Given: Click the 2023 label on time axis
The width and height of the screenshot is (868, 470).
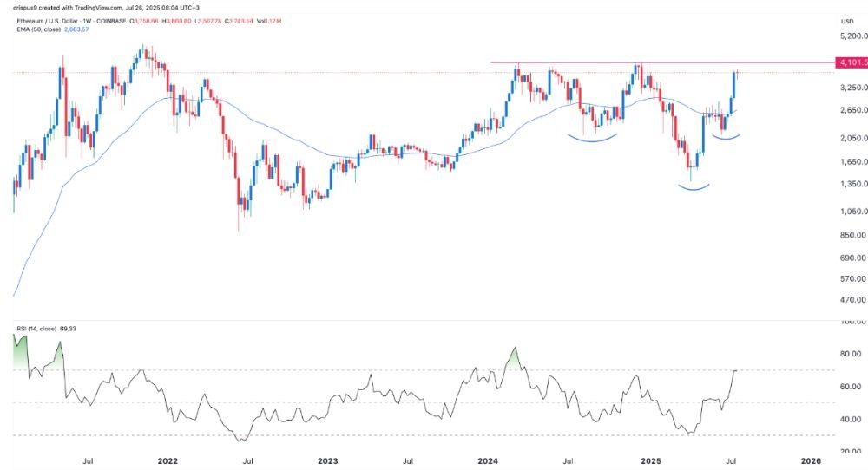Looking at the screenshot, I should pyautogui.click(x=328, y=460).
